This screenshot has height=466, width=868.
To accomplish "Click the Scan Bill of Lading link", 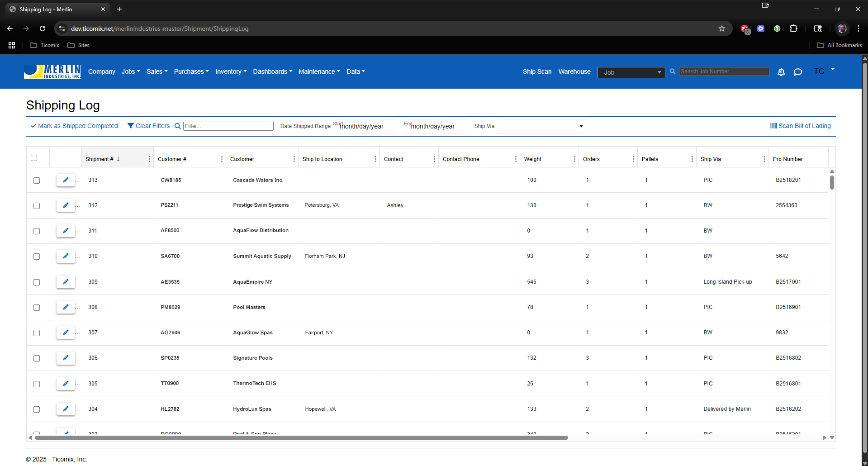I will (800, 126).
